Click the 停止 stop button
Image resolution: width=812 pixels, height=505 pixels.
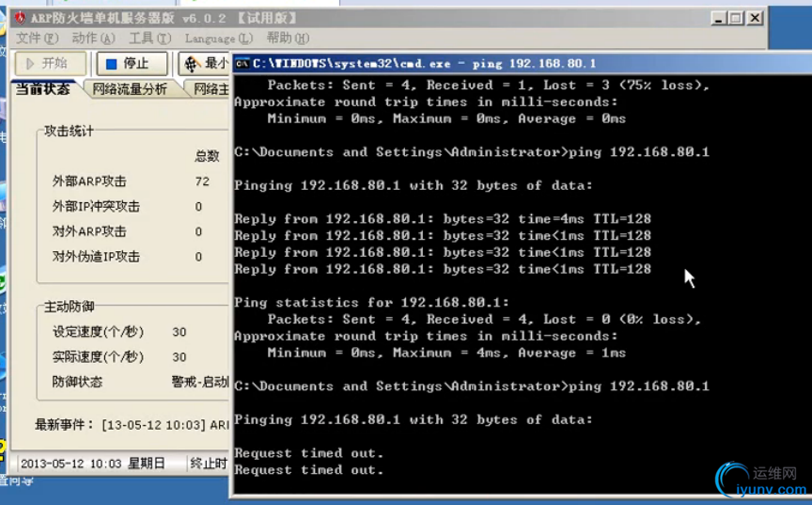133,64
